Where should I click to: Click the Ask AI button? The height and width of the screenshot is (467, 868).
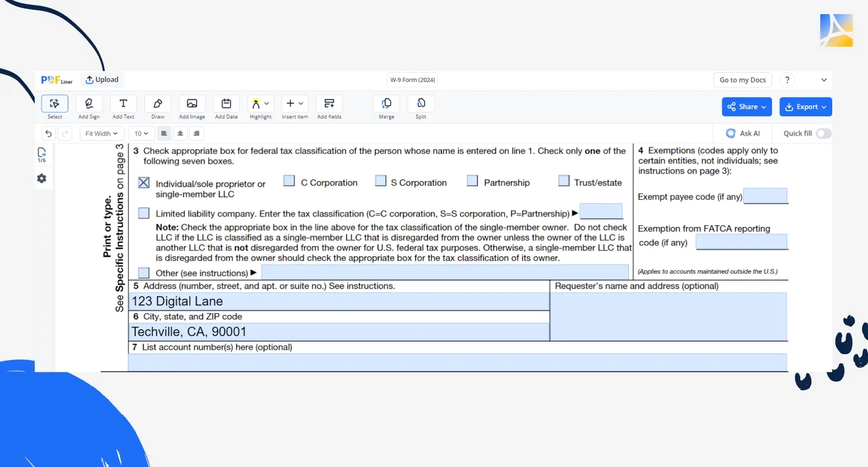743,134
